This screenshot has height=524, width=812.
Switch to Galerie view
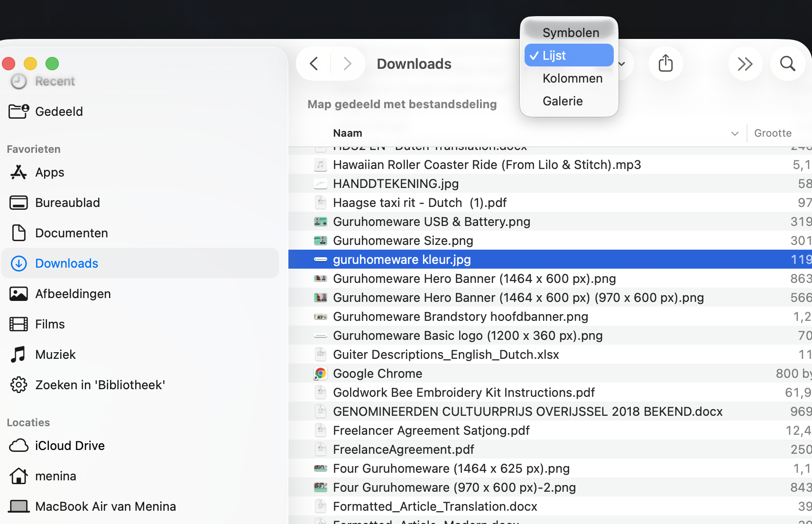coord(563,101)
